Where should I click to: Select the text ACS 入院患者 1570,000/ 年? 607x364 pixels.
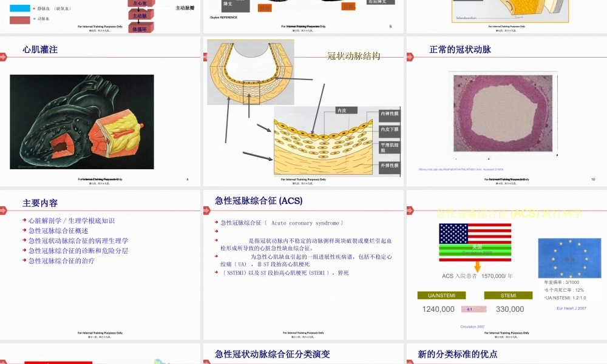click(477, 276)
